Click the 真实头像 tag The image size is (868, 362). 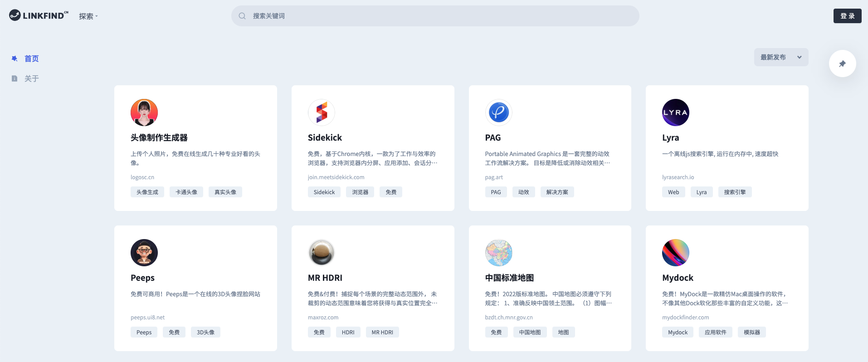[x=225, y=192]
